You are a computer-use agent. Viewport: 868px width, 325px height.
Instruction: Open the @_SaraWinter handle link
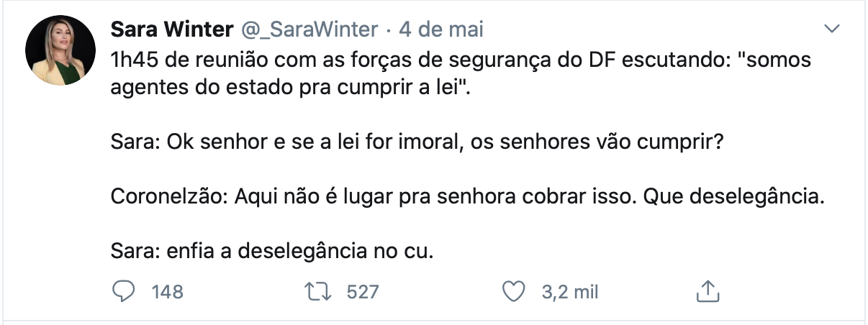(x=309, y=29)
